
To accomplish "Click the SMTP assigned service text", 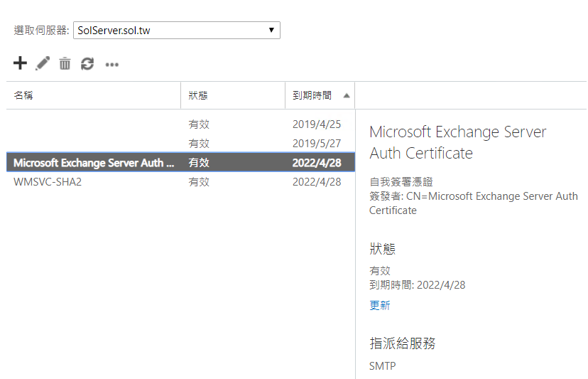I will (382, 366).
